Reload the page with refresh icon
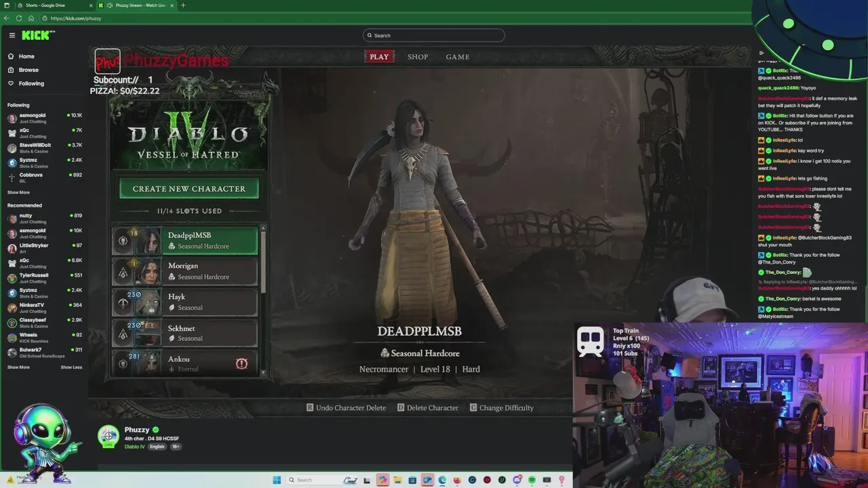 (19, 18)
